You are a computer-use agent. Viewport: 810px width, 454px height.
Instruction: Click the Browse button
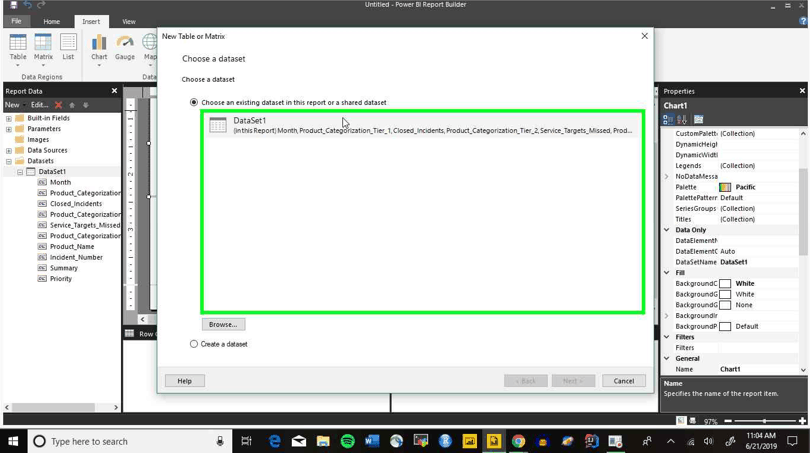[x=223, y=324]
